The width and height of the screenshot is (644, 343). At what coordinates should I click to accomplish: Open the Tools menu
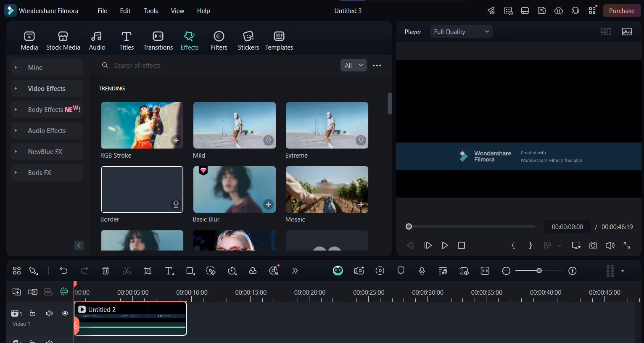[150, 11]
